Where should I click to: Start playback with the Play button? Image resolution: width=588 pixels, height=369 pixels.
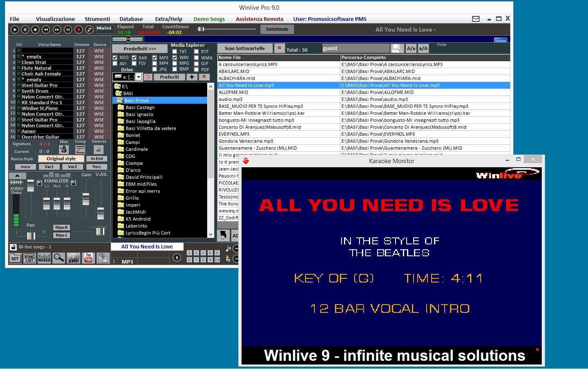(x=15, y=29)
